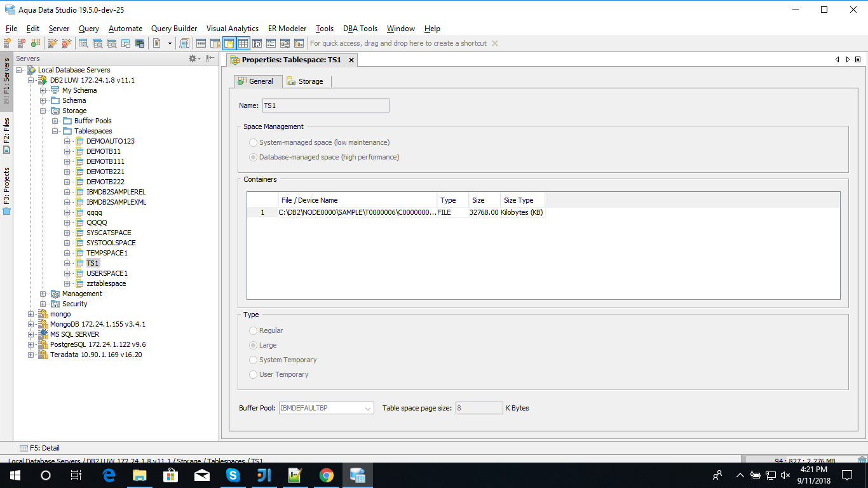This screenshot has width=868, height=488.
Task: Switch to the Storage tab
Action: click(x=305, y=81)
